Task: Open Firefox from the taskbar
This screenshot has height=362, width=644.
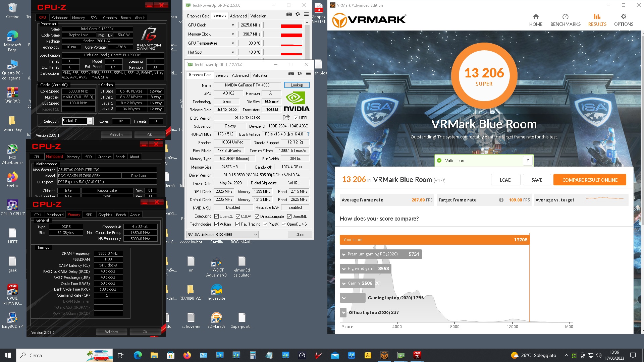Action: (187, 355)
